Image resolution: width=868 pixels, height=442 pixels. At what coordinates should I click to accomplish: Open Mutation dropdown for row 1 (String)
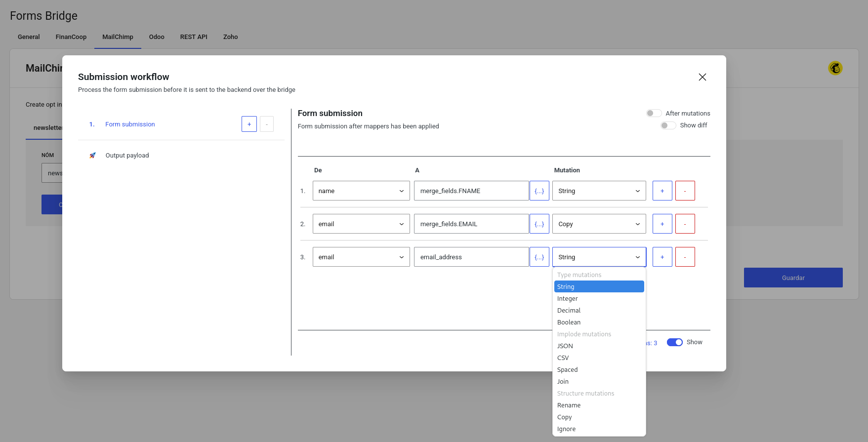click(x=599, y=191)
